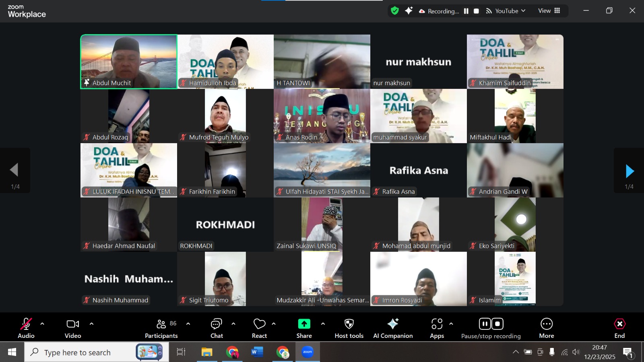Viewport: 644px width, 362px height.
Task: Select Abdul Muchit's video tile
Action: (x=129, y=62)
